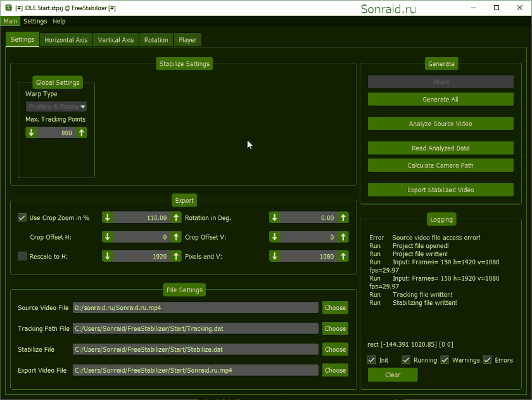Screen dimensions: 532x400
Task: Decrease Crop Zoom percentage down arrow
Action: point(108,217)
